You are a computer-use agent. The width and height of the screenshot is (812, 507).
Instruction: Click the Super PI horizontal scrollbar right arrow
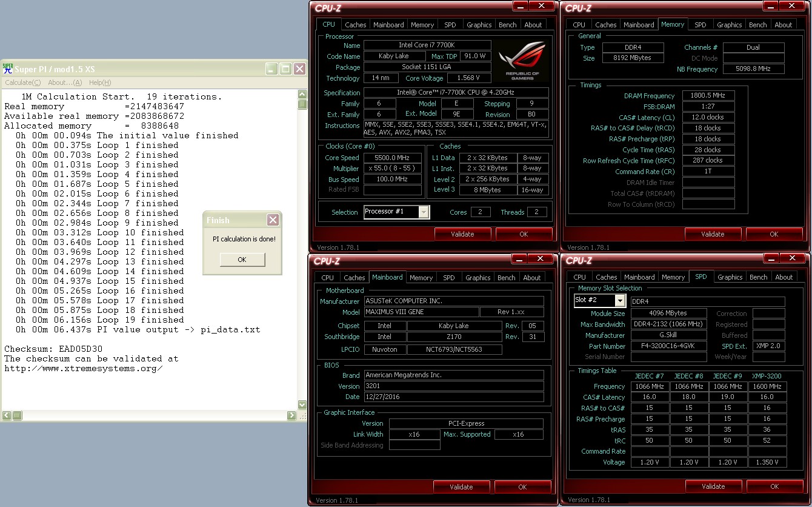coord(291,416)
